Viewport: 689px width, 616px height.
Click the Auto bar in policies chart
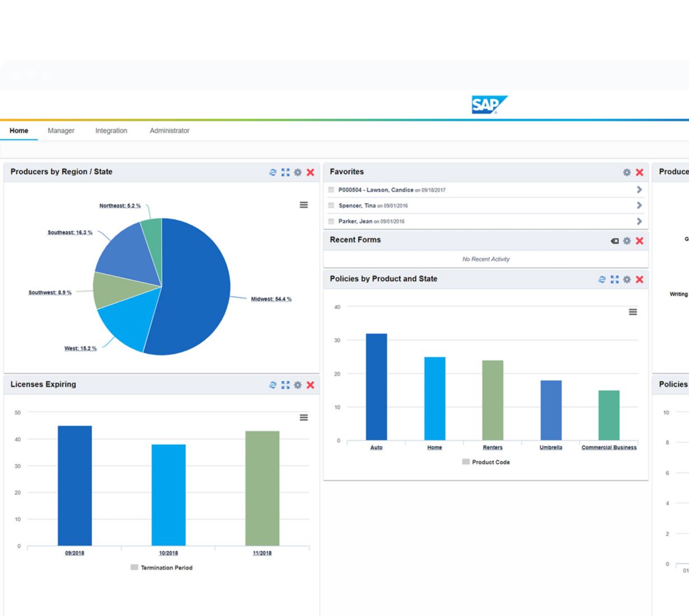[376, 386]
